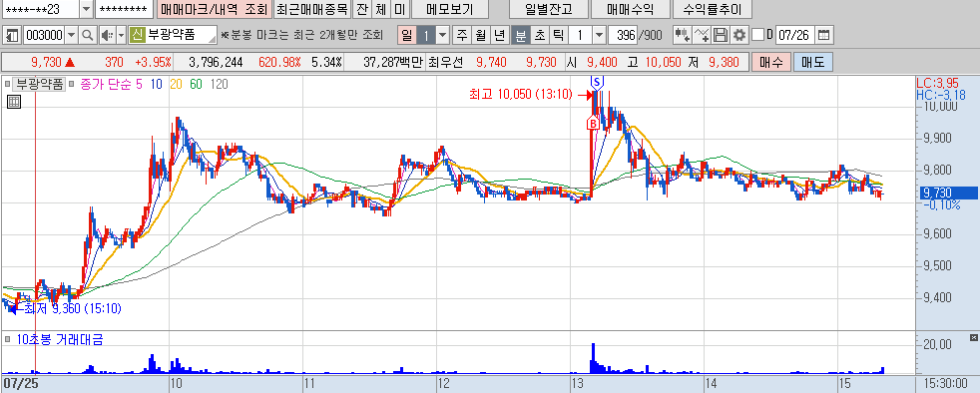
Task: Click the 일 interval value box showing 1
Action: click(x=426, y=35)
